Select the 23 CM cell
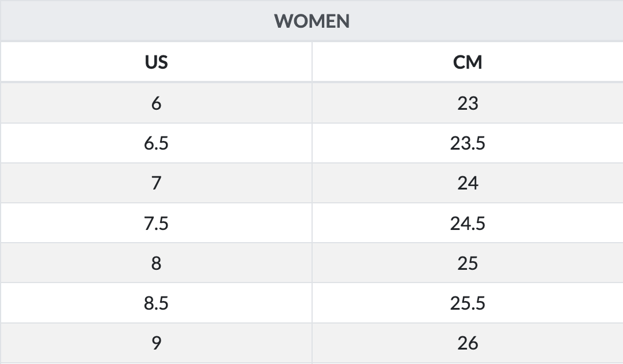 click(x=468, y=103)
